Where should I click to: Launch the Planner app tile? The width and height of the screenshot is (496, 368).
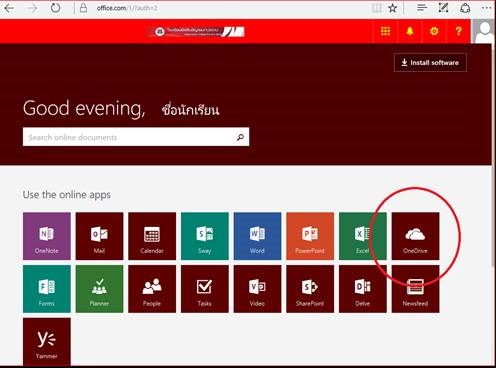point(99,289)
